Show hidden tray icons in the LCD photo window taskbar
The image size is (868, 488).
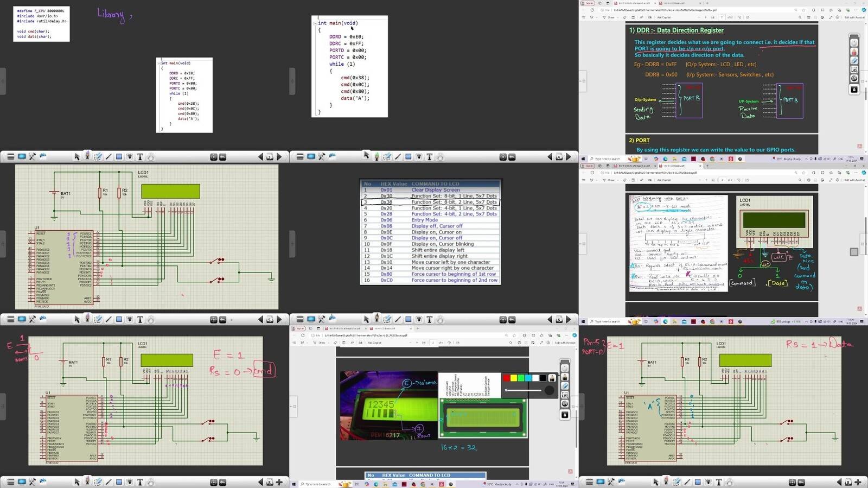[x=517, y=484]
